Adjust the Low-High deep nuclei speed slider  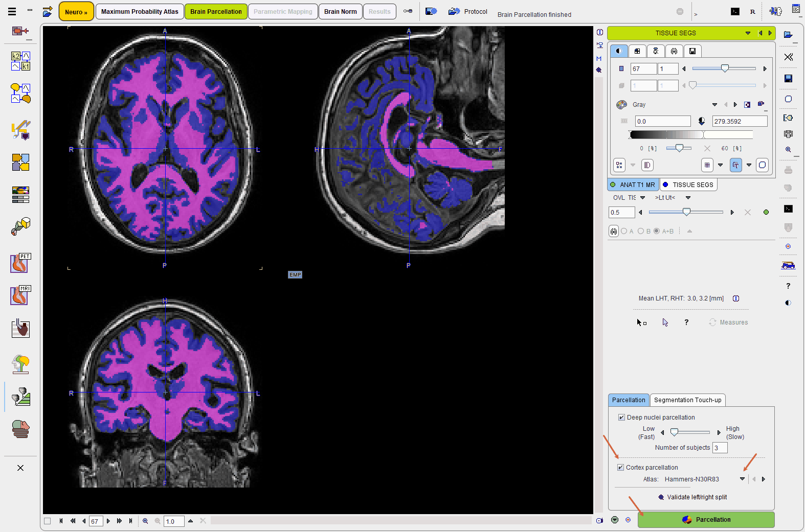[x=674, y=432]
